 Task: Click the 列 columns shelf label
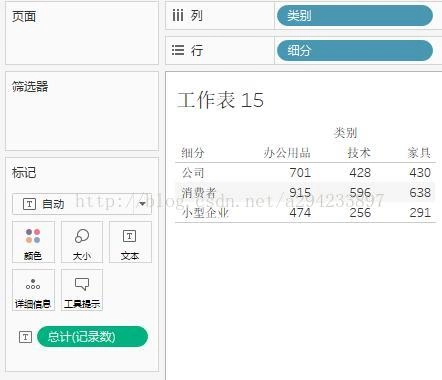pyautogui.click(x=197, y=16)
